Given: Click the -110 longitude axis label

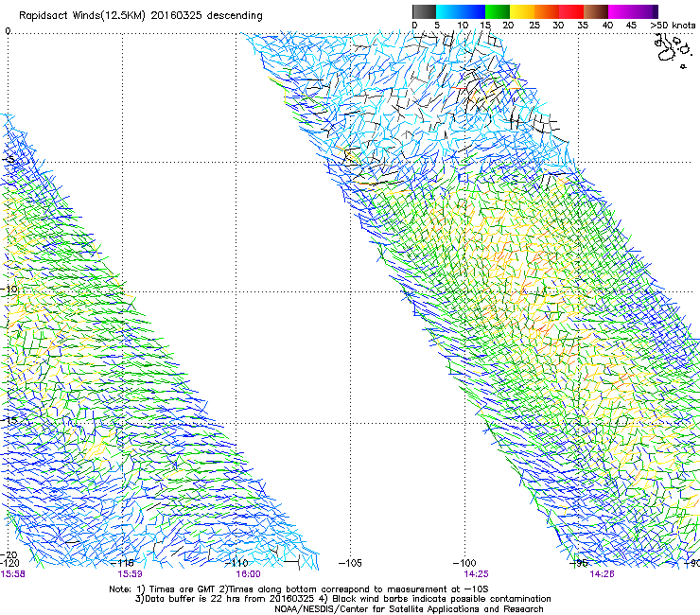Looking at the screenshot, I should click(236, 563).
